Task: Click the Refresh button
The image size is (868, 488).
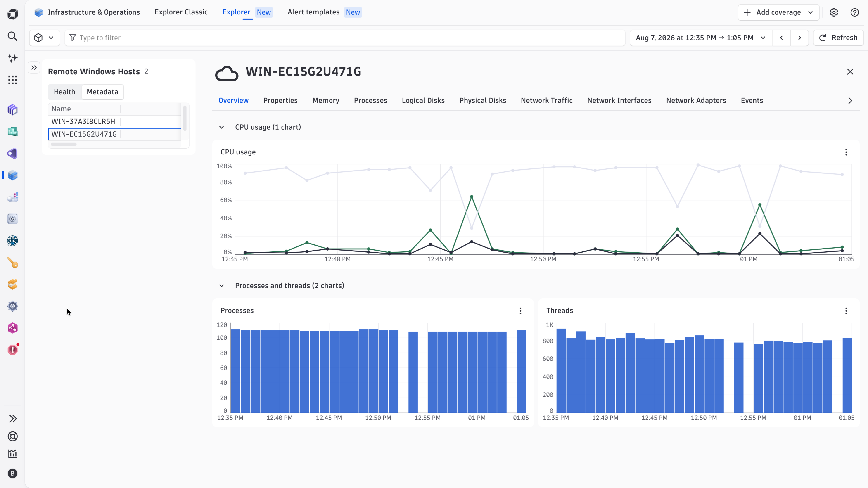Action: tap(838, 38)
